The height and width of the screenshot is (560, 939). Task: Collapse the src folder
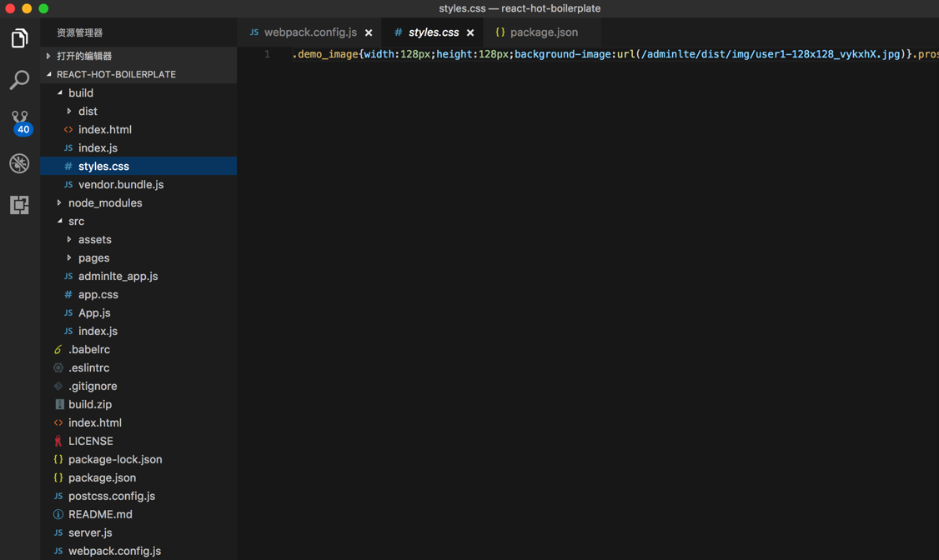tap(138, 222)
